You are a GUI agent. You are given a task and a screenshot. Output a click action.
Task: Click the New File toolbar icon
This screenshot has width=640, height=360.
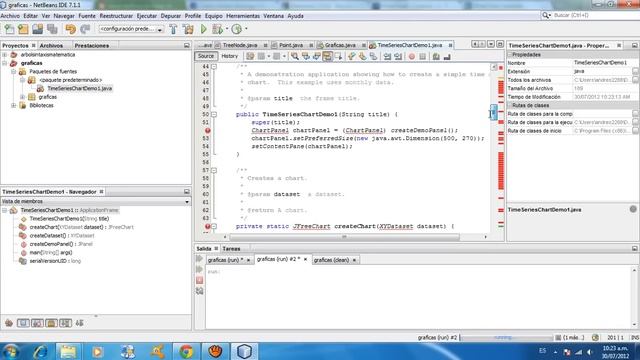(x=9, y=29)
